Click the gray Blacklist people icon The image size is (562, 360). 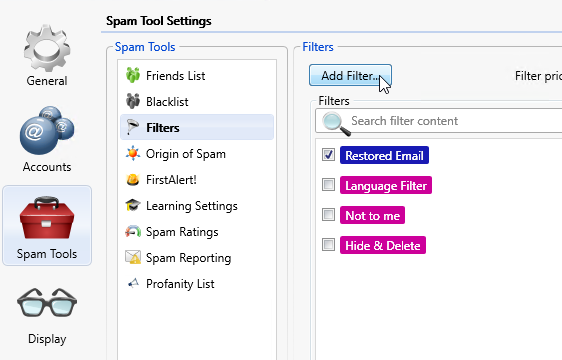coord(133,101)
